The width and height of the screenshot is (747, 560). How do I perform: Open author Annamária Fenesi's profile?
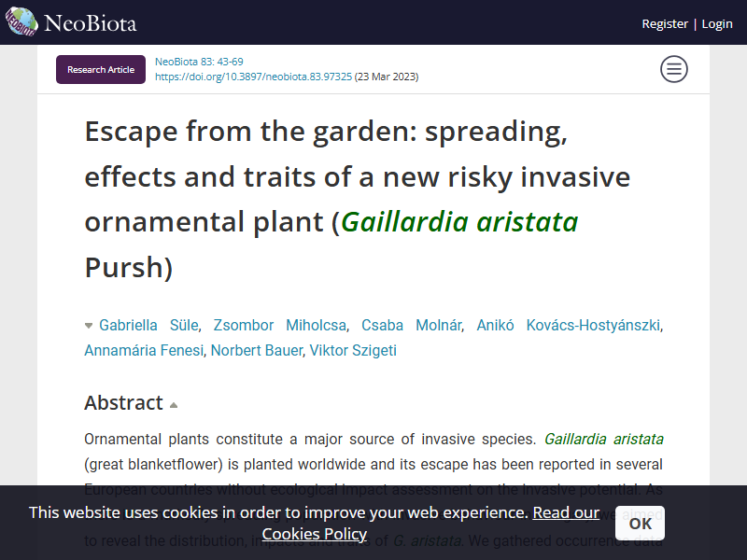point(144,351)
